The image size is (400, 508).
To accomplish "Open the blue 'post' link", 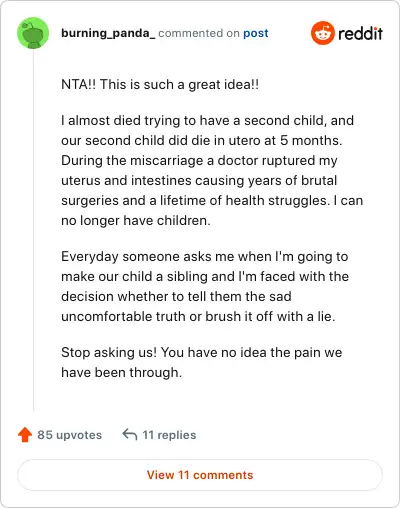I will [x=256, y=33].
